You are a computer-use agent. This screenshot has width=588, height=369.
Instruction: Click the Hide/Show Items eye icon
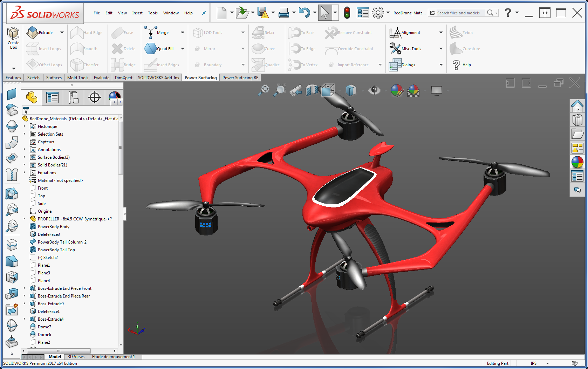coord(374,90)
